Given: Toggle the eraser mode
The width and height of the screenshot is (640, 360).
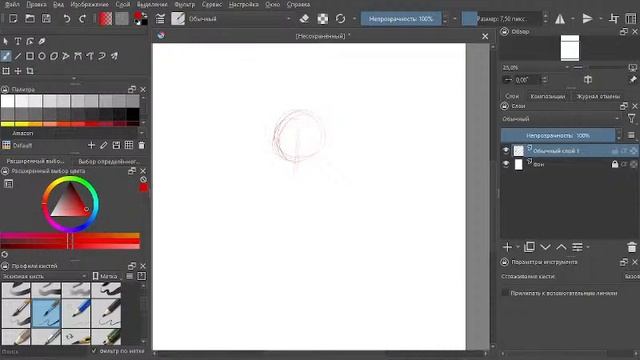Looking at the screenshot, I should [304, 19].
